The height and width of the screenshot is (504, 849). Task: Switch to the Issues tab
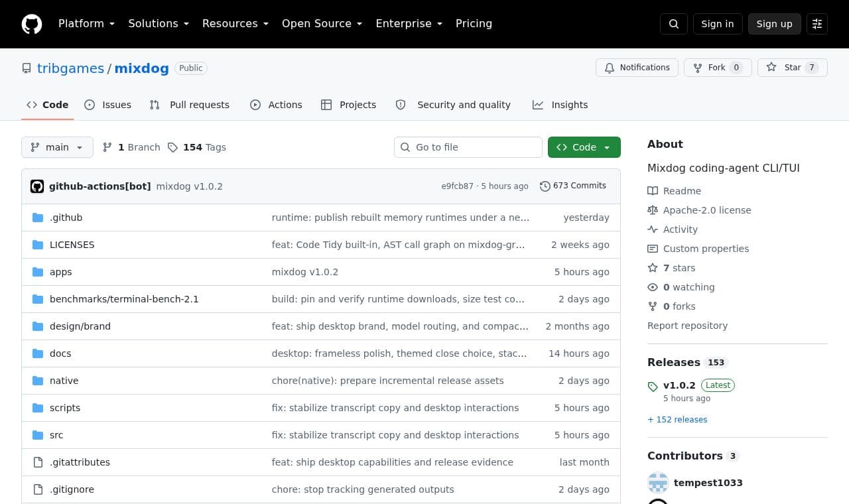pos(108,105)
